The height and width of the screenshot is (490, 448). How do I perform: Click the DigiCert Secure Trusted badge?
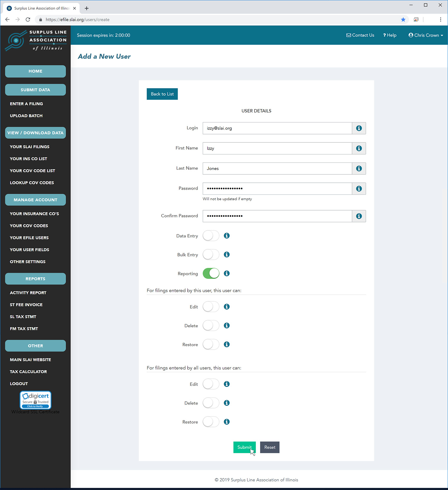[x=36, y=400]
